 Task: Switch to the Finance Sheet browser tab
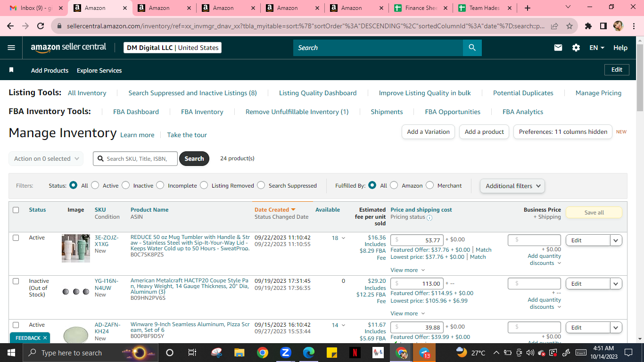420,8
